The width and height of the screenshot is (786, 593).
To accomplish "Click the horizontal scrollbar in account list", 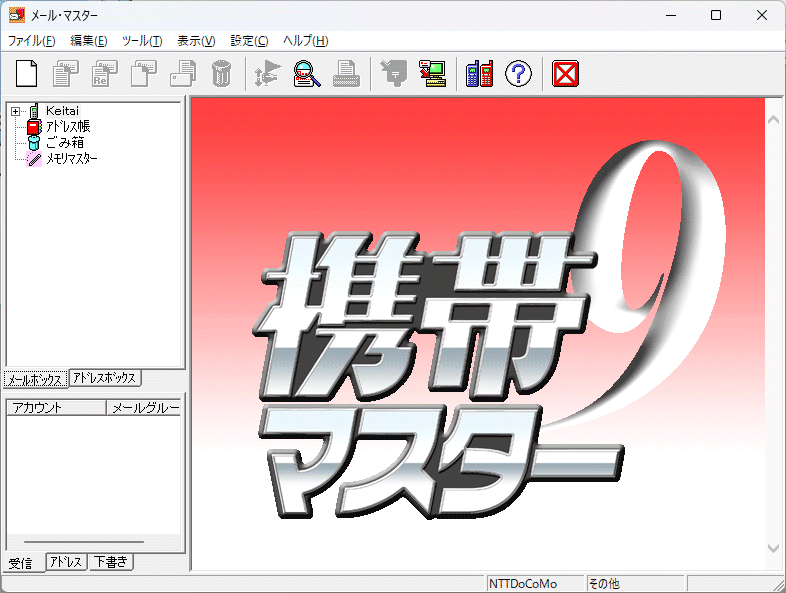I will [x=84, y=542].
